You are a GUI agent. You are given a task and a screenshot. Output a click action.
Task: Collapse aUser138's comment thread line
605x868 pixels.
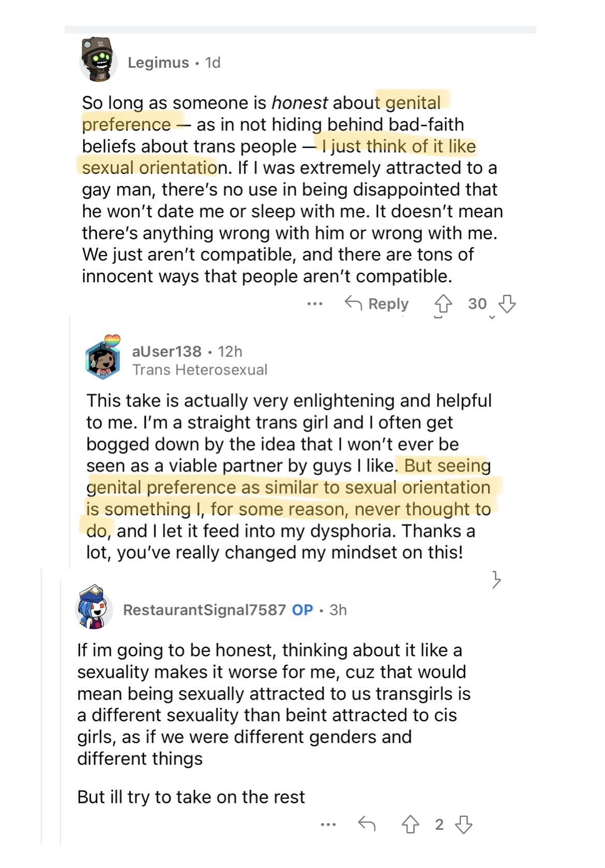[70, 443]
